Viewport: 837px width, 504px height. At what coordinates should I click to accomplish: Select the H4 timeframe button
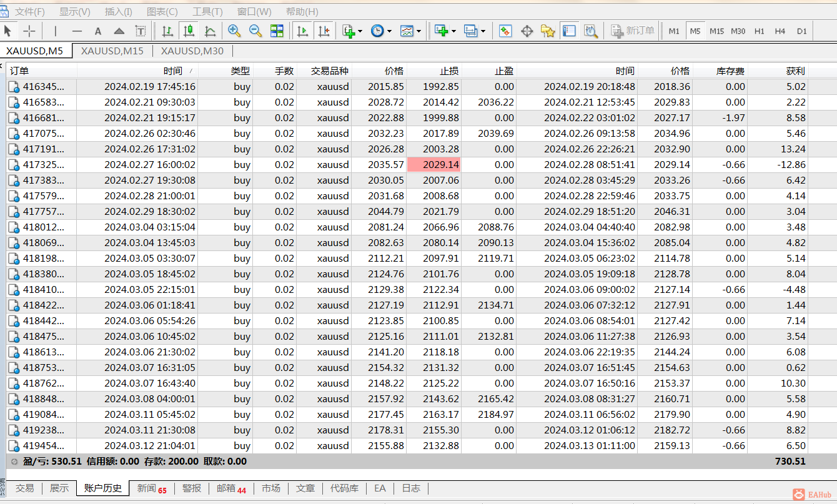click(x=780, y=31)
